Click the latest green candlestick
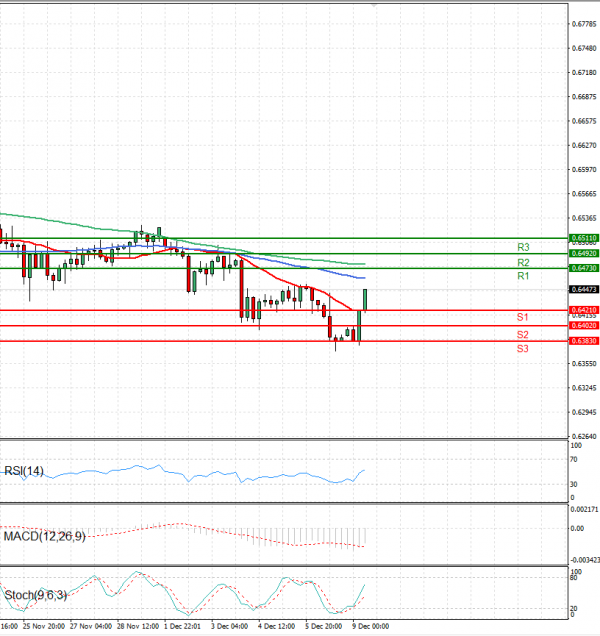 (x=365, y=299)
